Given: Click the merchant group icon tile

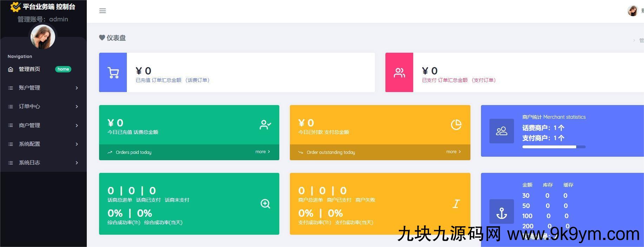Looking at the screenshot, I should (501, 131).
